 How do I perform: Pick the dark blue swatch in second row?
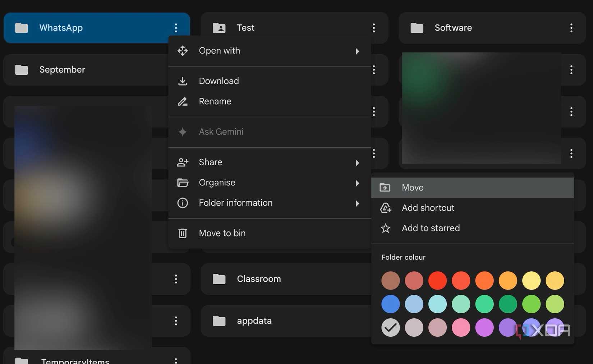point(391,304)
